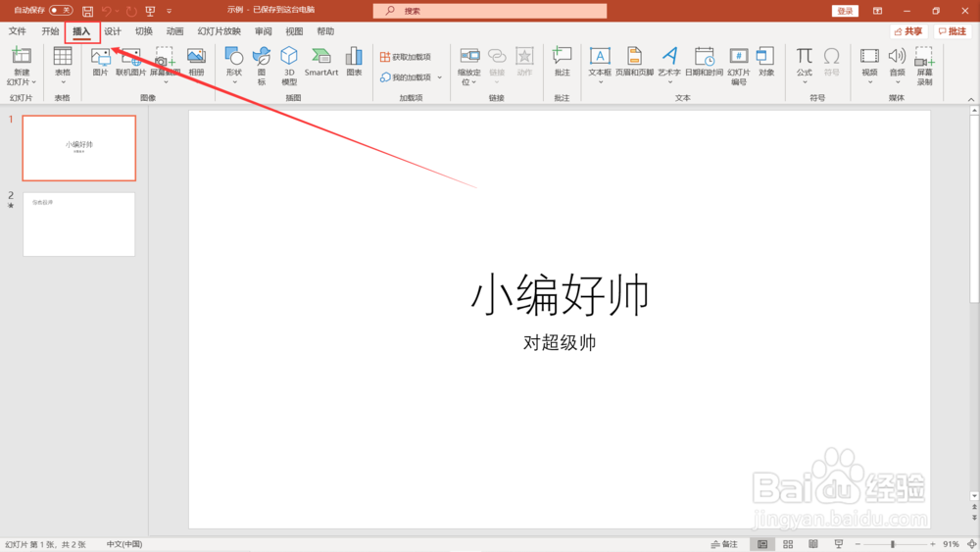Expand My Add-ins (我的加载项) dropdown

440,77
